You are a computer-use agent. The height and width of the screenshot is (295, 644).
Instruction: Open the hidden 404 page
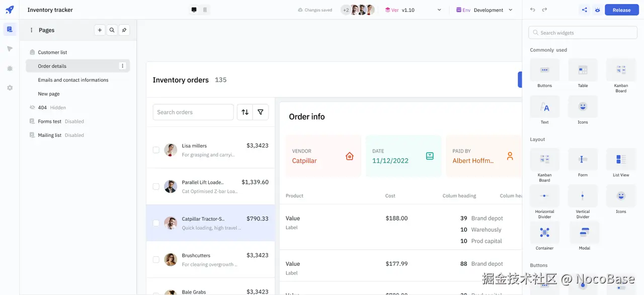(x=78, y=108)
